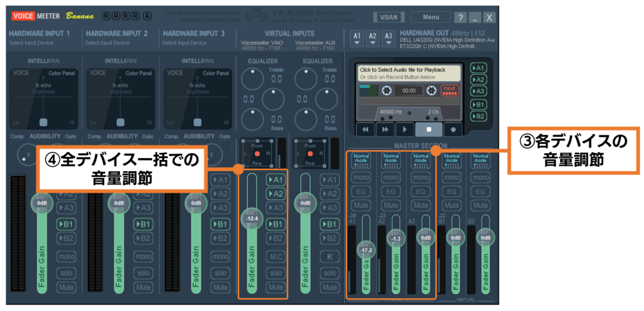Toggle the cassette recorder A1 bus button

point(479,68)
